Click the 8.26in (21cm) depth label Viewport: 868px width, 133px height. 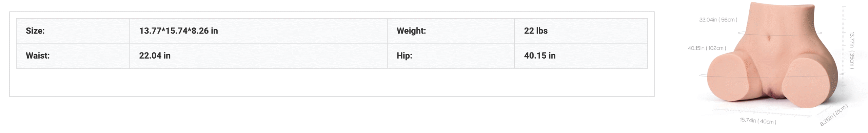pyautogui.click(x=834, y=115)
